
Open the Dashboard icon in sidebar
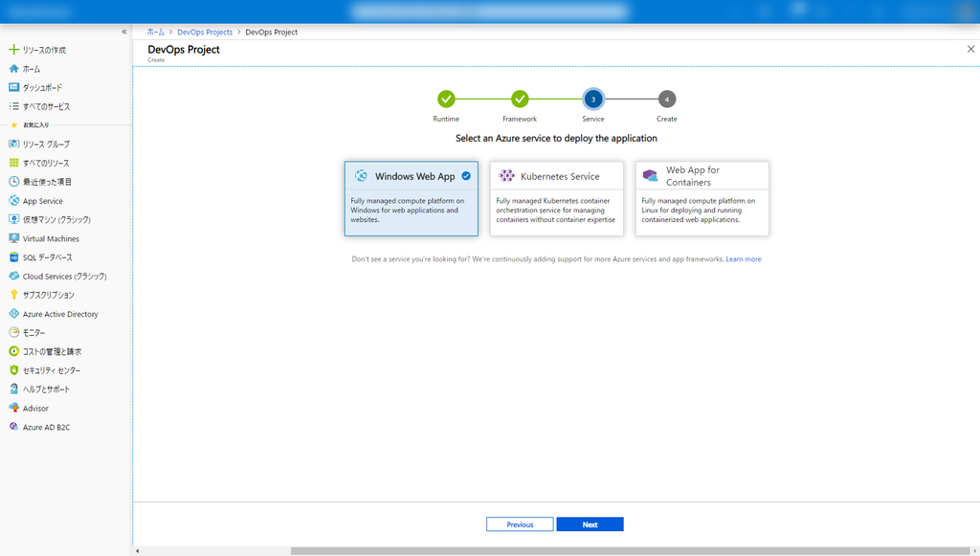coord(13,87)
